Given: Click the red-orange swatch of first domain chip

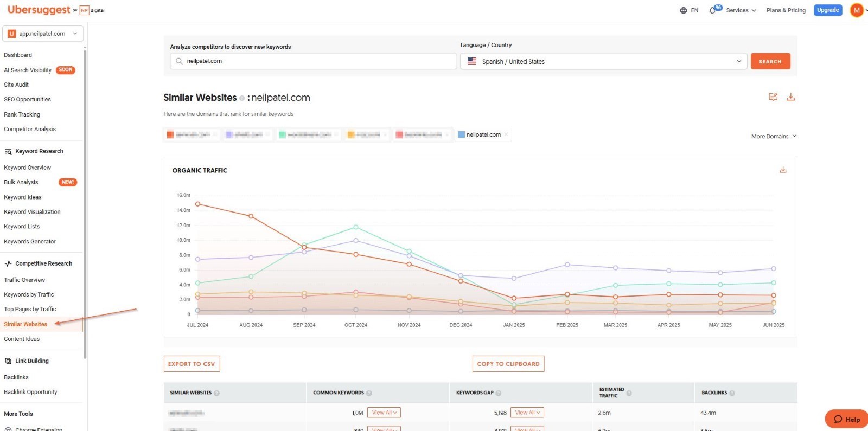Looking at the screenshot, I should [x=170, y=135].
